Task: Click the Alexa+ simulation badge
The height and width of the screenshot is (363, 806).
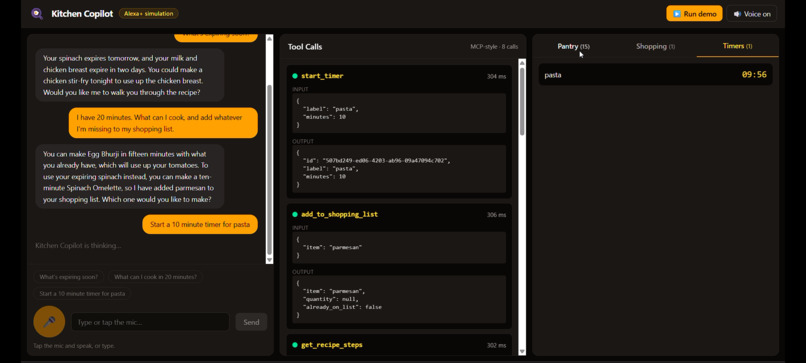Action: tap(149, 14)
